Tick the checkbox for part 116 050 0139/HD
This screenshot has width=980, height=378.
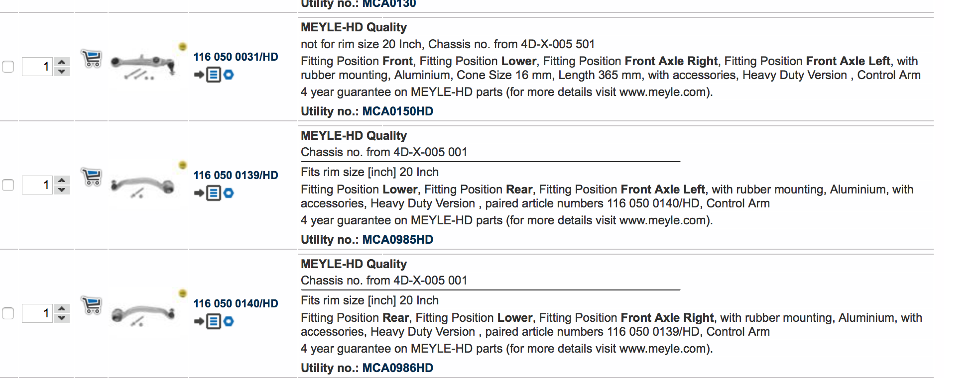8,185
